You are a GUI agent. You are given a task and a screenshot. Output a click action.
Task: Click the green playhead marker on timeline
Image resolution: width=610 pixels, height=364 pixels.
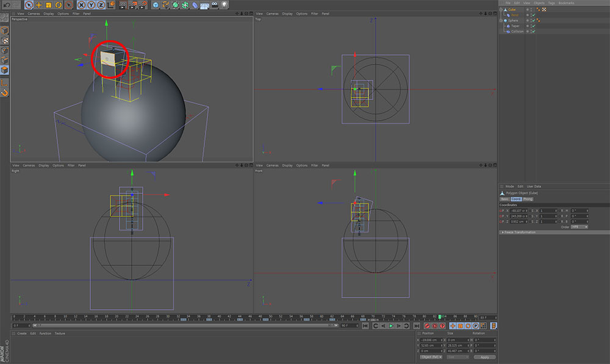click(440, 317)
